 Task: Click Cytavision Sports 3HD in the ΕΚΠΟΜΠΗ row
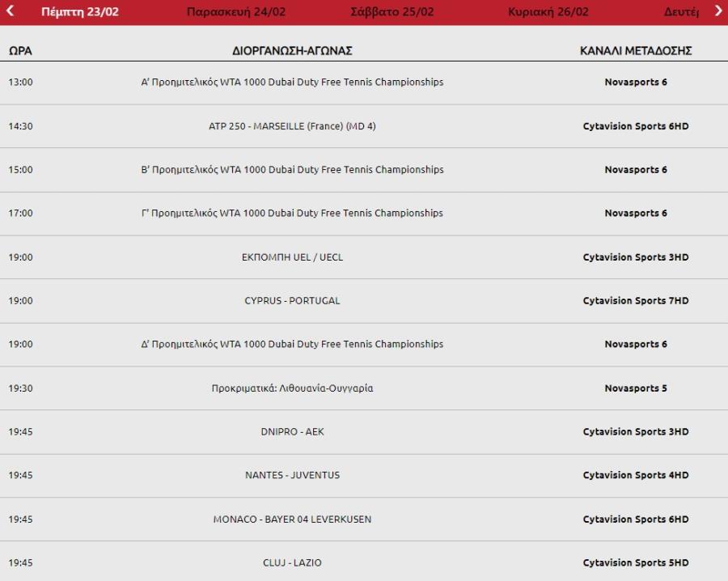coord(636,257)
